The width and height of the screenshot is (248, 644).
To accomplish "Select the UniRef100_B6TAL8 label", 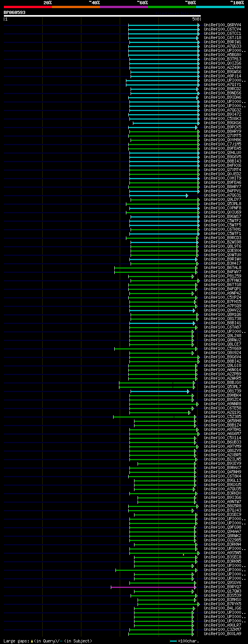I will [x=222, y=268].
